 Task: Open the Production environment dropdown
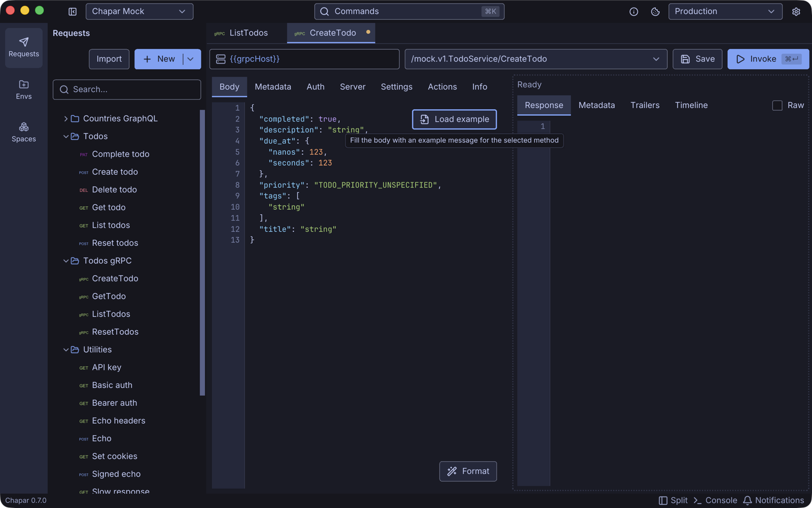(x=725, y=11)
